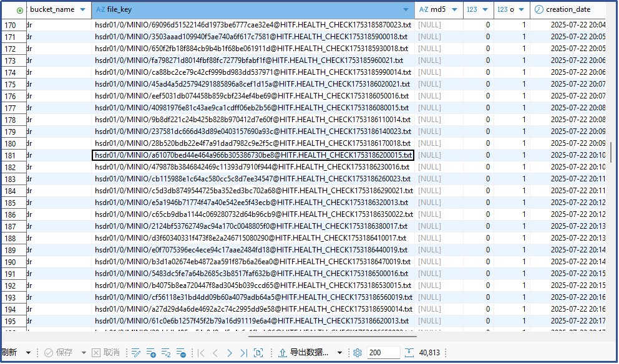Toggle record panel view icon
Viewport: 619px width, 364px height.
point(259,353)
